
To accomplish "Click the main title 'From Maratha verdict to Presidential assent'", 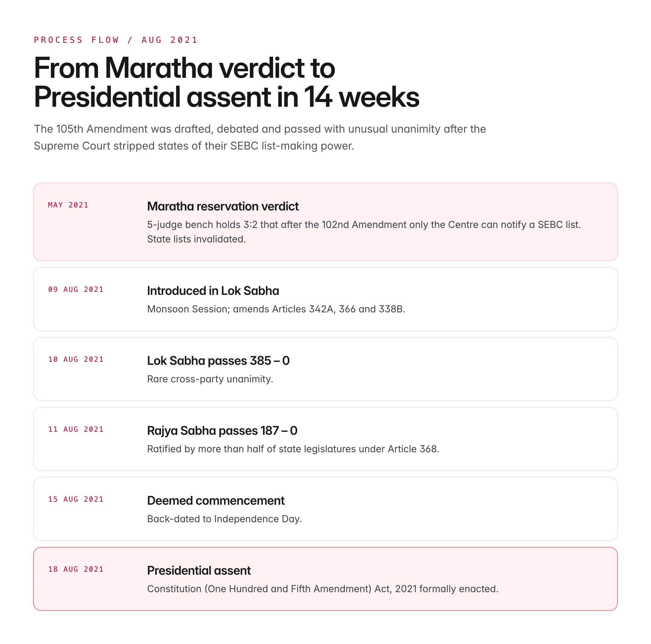I will point(226,82).
